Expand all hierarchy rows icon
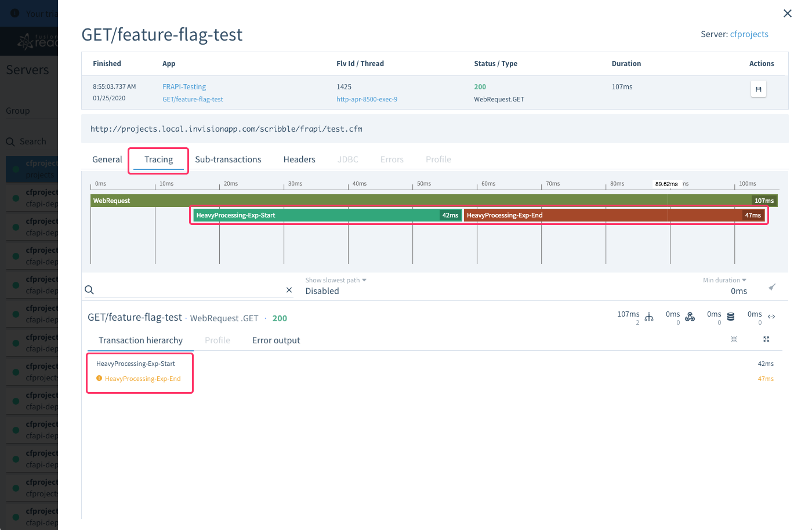This screenshot has height=530, width=812. pyautogui.click(x=766, y=339)
